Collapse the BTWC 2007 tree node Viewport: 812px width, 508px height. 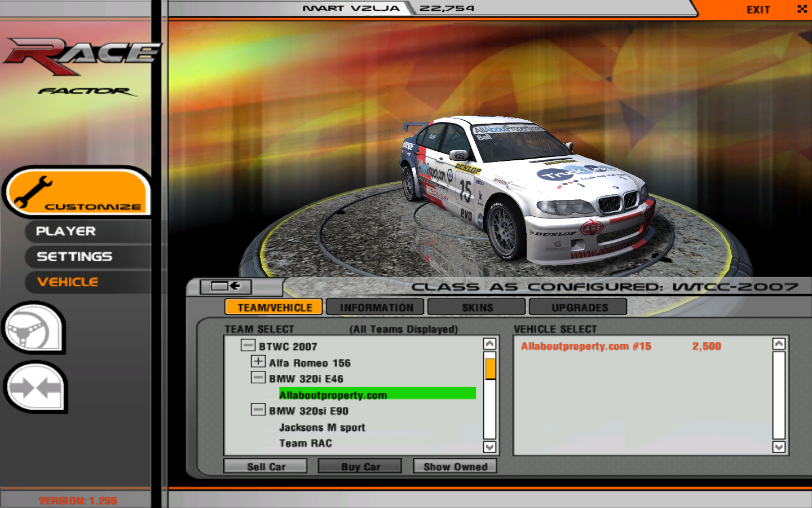[248, 345]
